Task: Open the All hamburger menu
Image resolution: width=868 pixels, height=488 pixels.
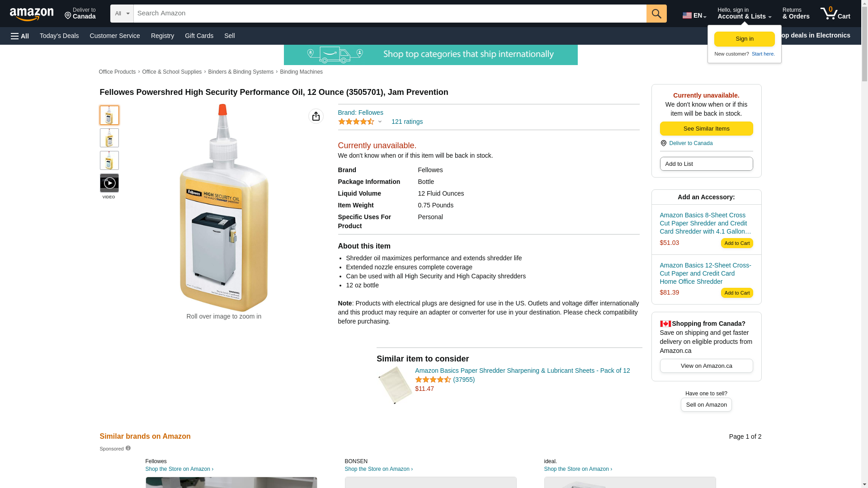Action: [x=20, y=36]
